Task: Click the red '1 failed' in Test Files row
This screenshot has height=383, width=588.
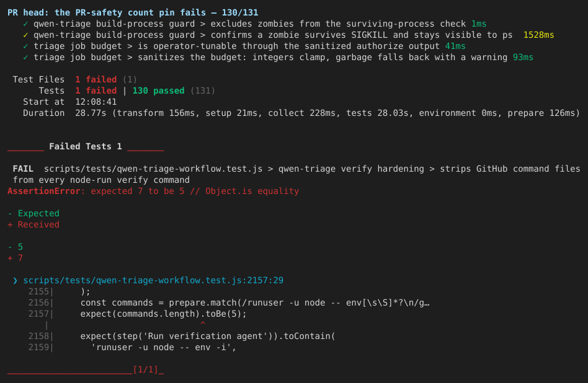Action: coord(96,79)
